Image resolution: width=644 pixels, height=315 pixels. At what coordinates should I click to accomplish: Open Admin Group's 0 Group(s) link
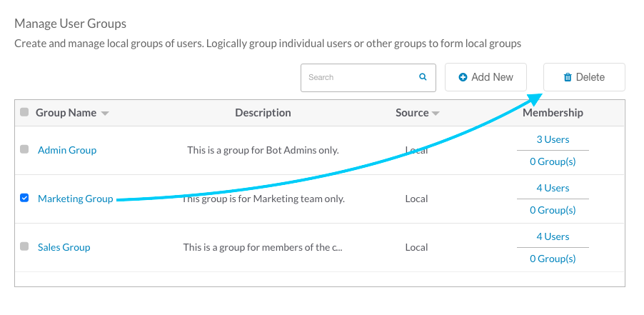click(553, 161)
